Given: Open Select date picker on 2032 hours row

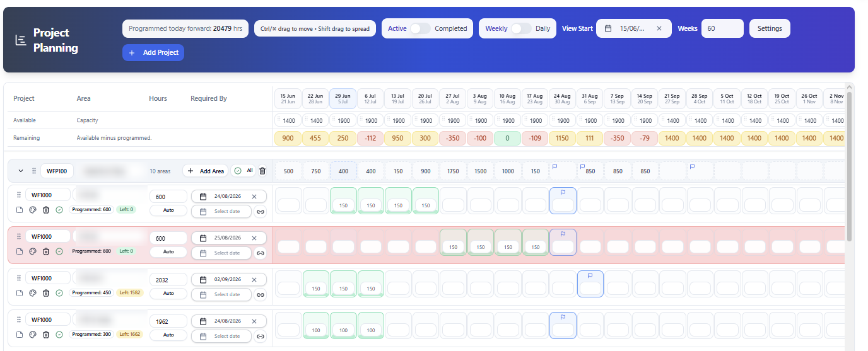Looking at the screenshot, I should 221,295.
